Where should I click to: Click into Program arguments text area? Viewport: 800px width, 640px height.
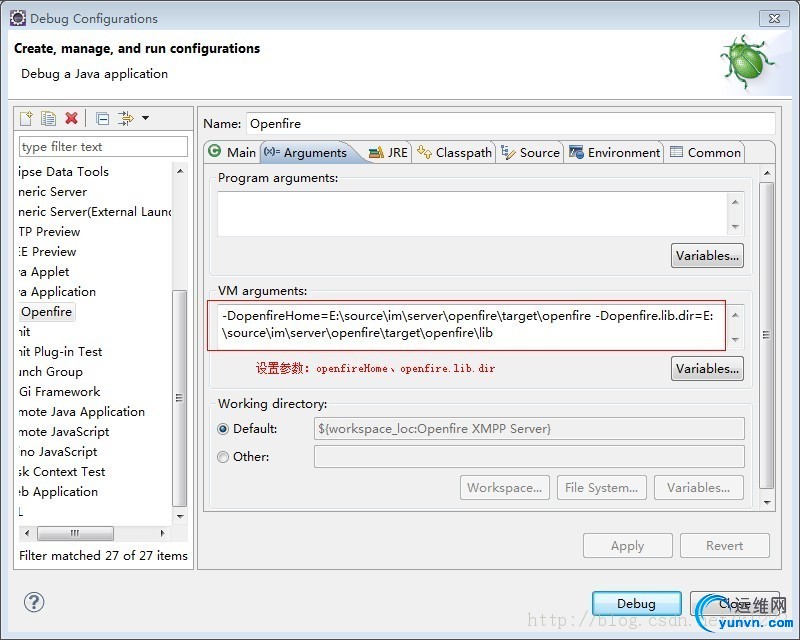(x=472, y=214)
